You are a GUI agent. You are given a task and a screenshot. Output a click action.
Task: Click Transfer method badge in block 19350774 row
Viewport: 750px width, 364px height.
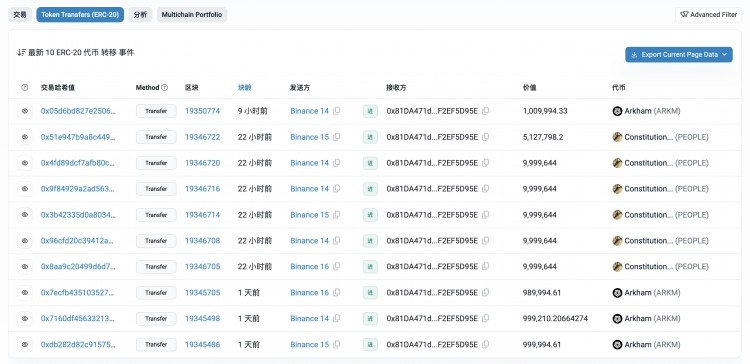click(156, 111)
